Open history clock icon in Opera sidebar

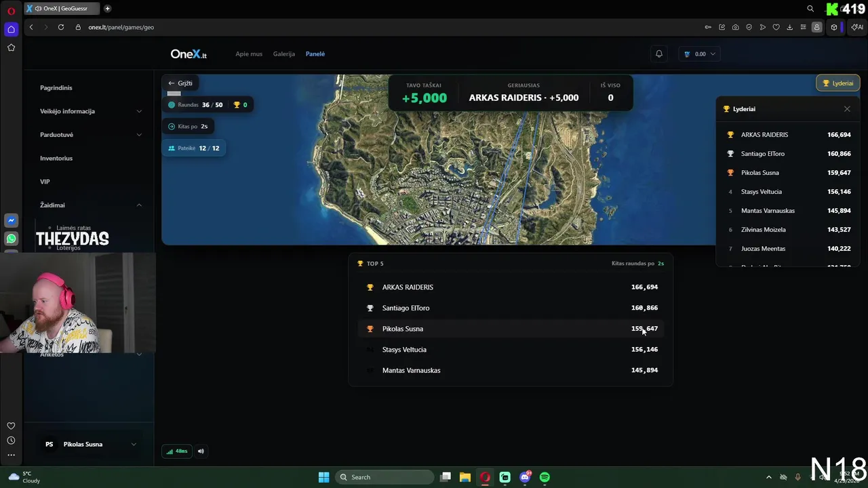click(11, 441)
